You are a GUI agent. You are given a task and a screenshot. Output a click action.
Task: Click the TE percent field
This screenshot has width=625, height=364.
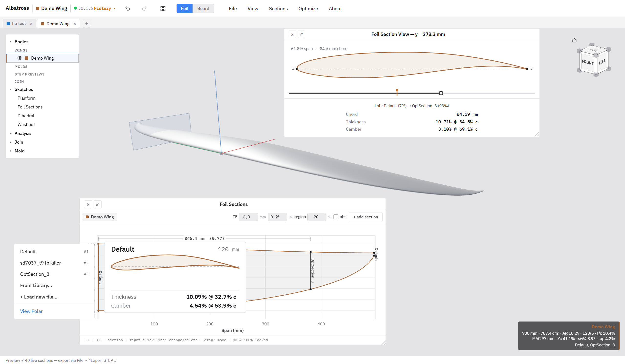277,217
